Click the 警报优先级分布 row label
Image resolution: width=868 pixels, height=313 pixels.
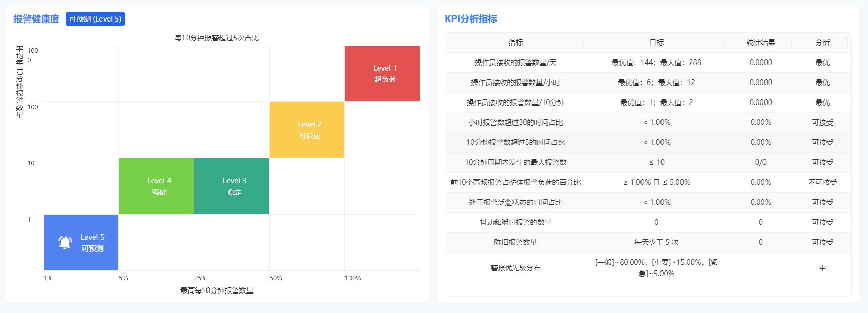[x=515, y=268]
